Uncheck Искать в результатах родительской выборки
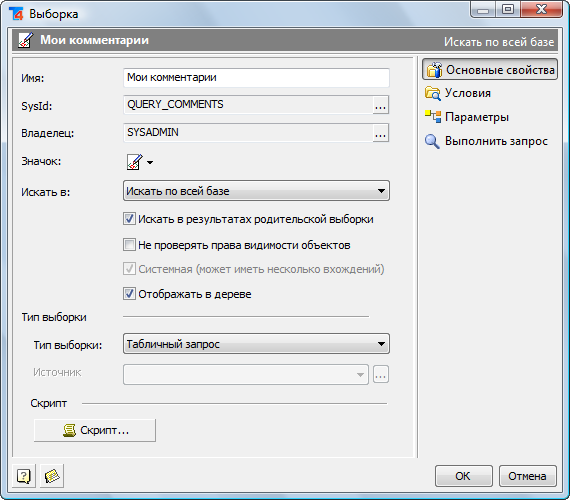 point(129,219)
